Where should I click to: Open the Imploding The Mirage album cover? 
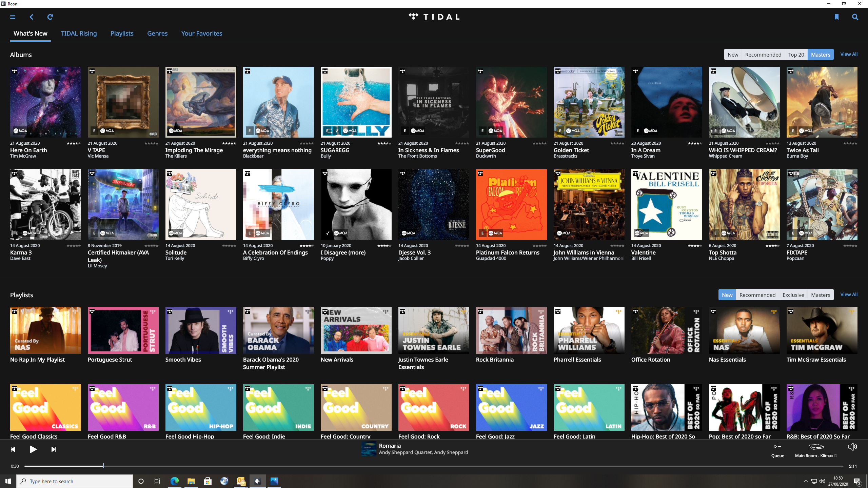(201, 102)
